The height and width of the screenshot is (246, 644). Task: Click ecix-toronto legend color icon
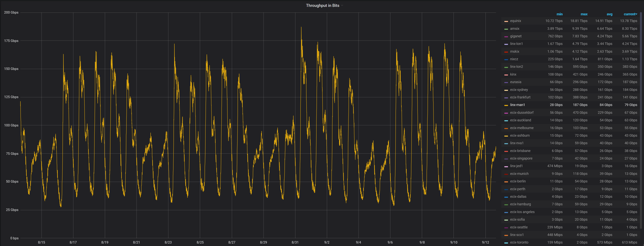(x=506, y=243)
